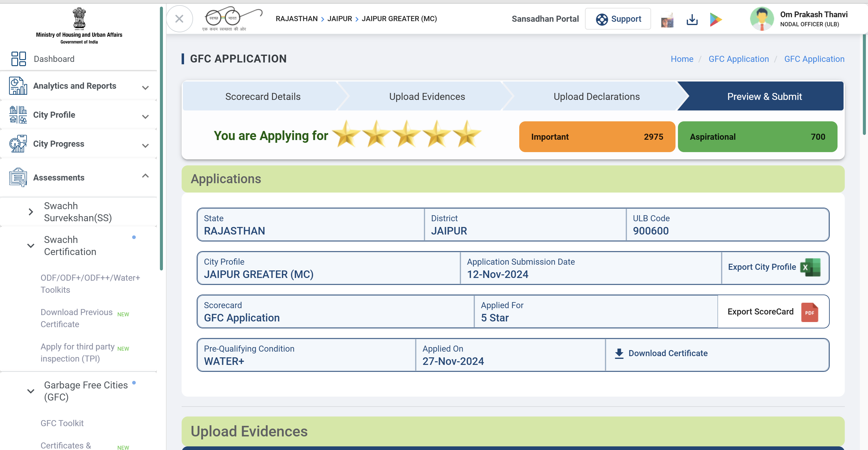Viewport: 868px width, 450px height.
Task: Click the City Profile buildings icon
Action: point(18,115)
